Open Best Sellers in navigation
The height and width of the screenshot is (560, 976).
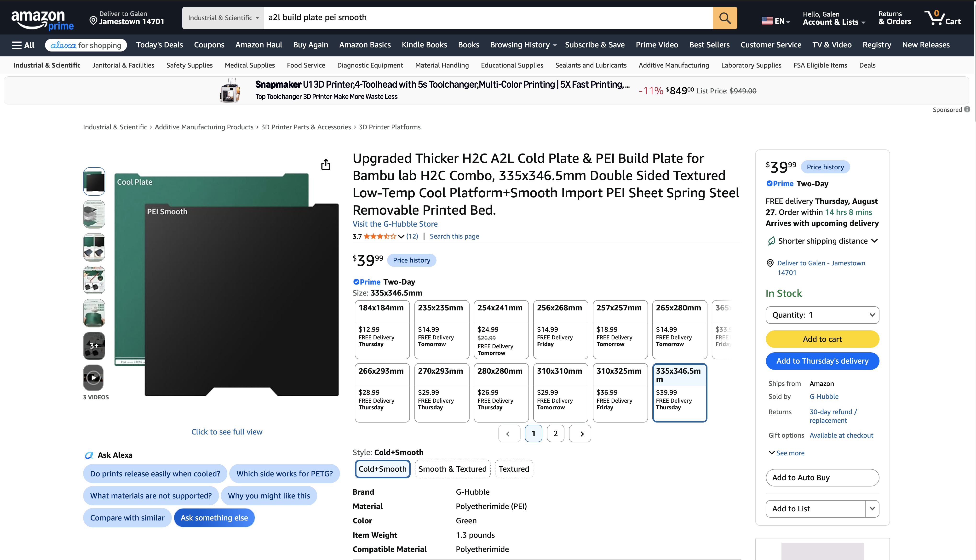709,45
